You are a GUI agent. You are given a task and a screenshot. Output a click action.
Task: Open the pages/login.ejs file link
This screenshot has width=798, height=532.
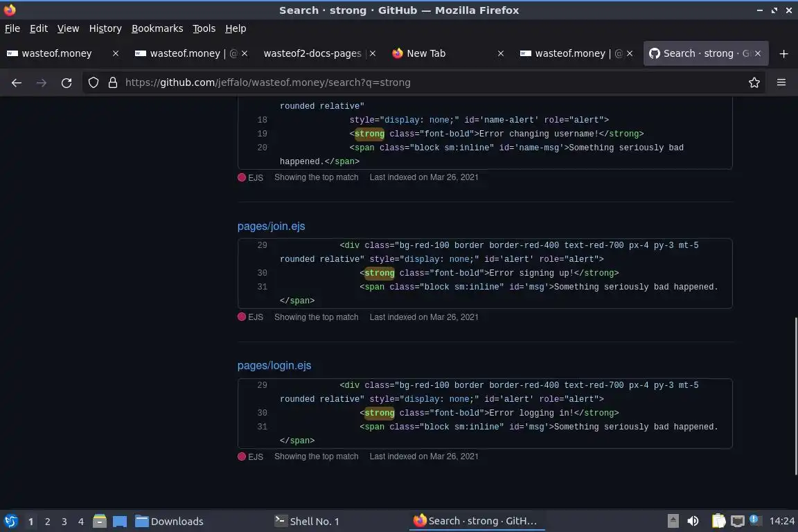click(x=274, y=366)
